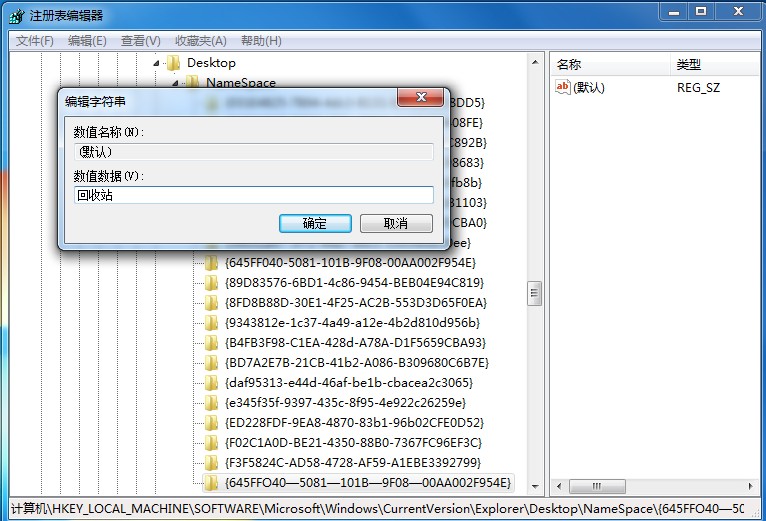
Task: Click the NameSpace folder icon
Action: click(192, 82)
